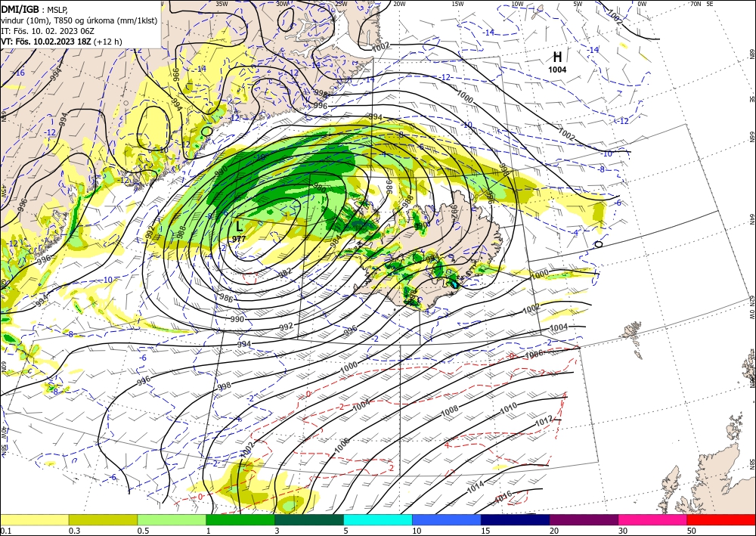Click the 1008 isobar label

pos(450,411)
